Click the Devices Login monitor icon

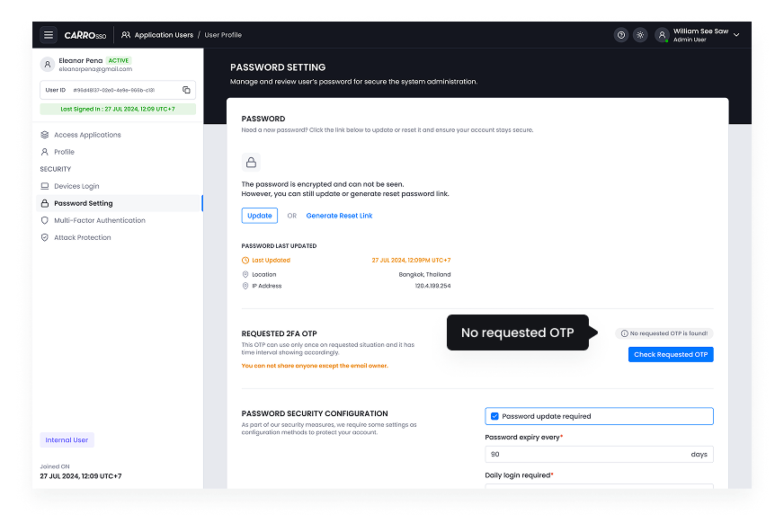pos(46,186)
